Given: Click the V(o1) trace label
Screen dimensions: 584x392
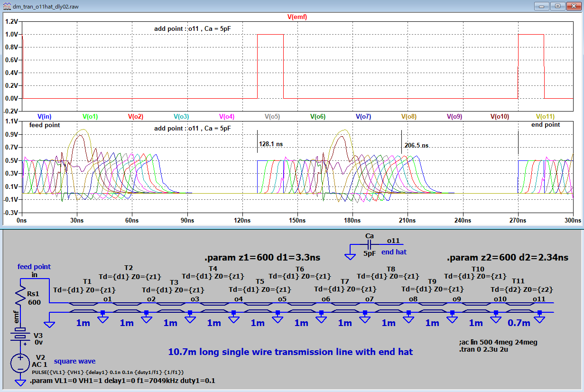Looking at the screenshot, I should tap(90, 117).
